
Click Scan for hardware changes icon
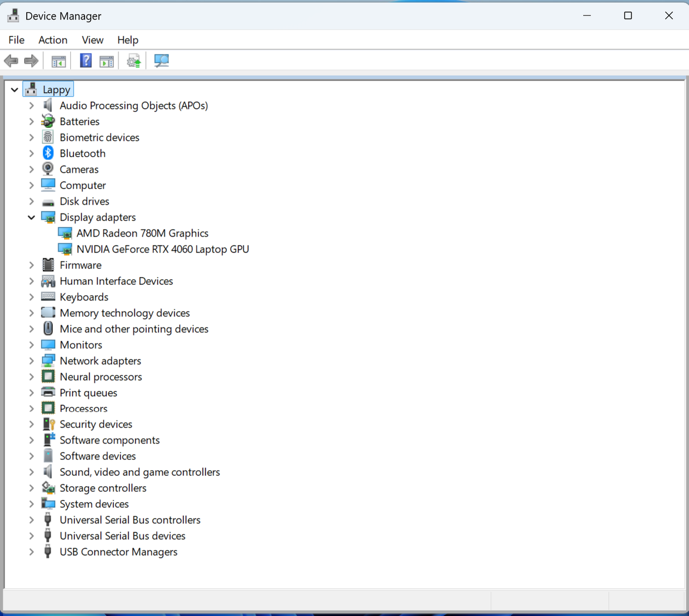tap(161, 61)
